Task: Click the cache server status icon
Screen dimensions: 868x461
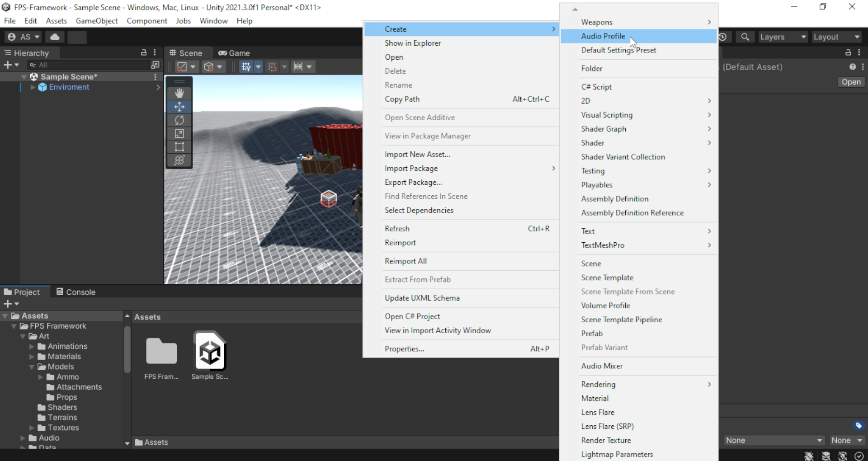Action: coord(826,456)
